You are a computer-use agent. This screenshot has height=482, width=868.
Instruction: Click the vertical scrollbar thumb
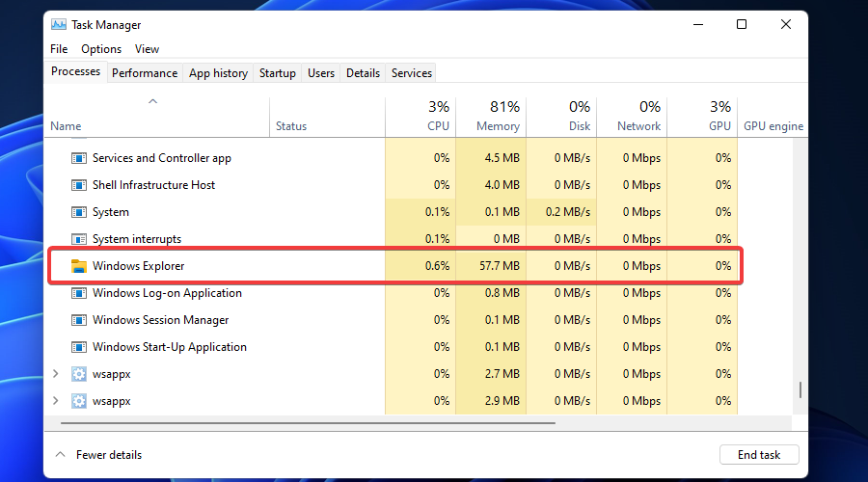point(800,389)
